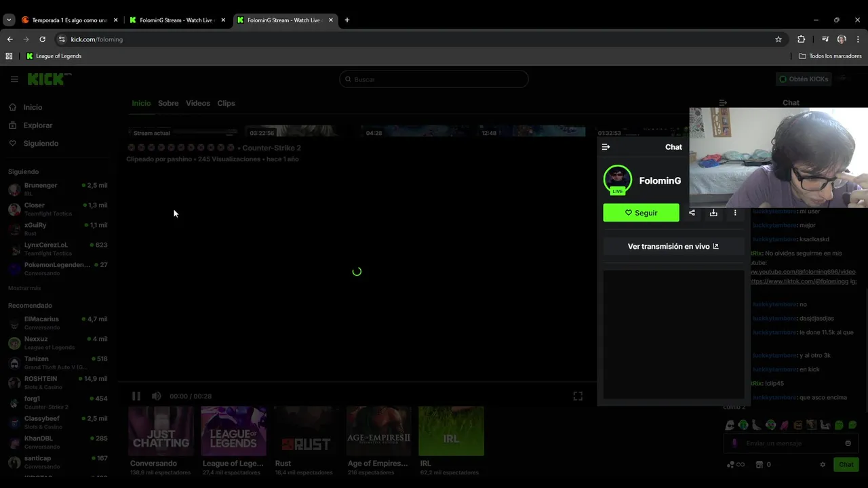
Task: Open a new browser tab
Action: click(347, 20)
